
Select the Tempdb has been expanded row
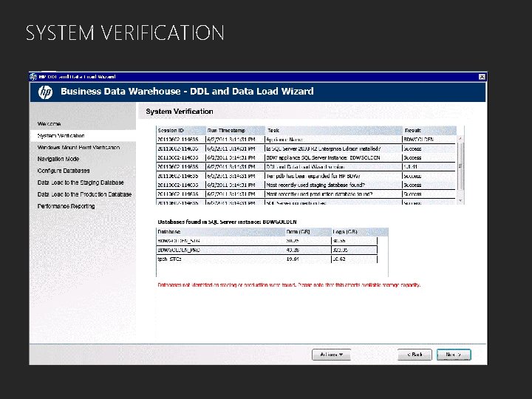click(306, 176)
